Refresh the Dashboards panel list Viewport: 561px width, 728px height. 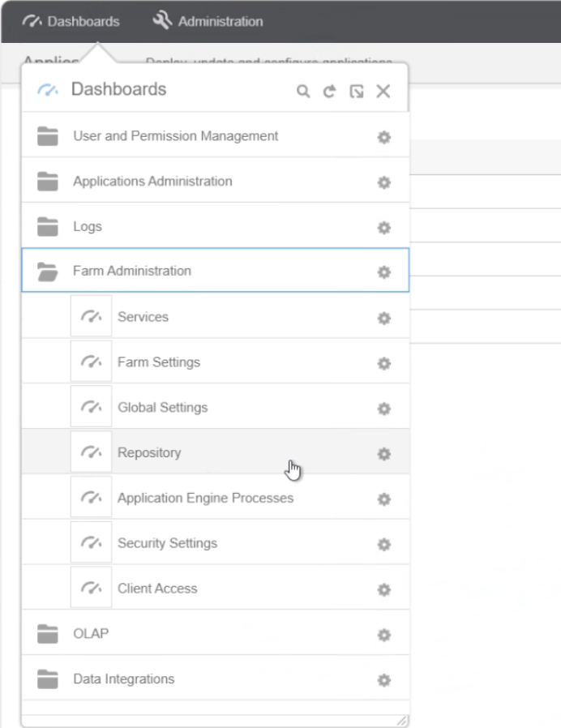(329, 91)
